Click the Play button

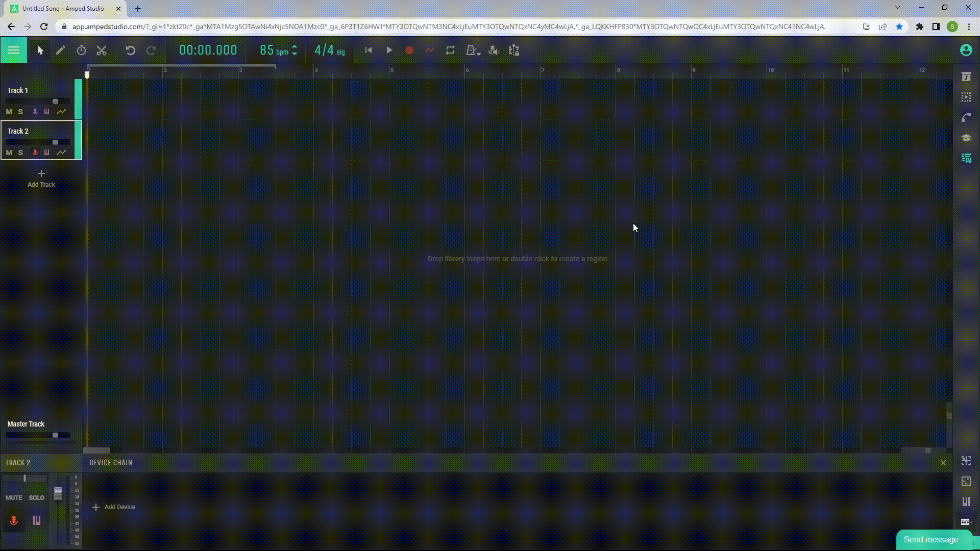pyautogui.click(x=389, y=51)
